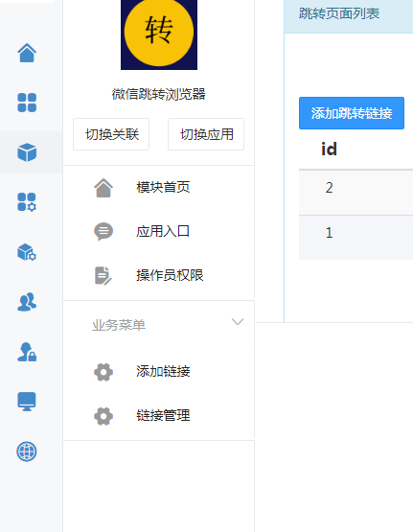Viewport: 413px width, 532px height.
Task: Click the 切换关联 button
Action: coord(111,134)
